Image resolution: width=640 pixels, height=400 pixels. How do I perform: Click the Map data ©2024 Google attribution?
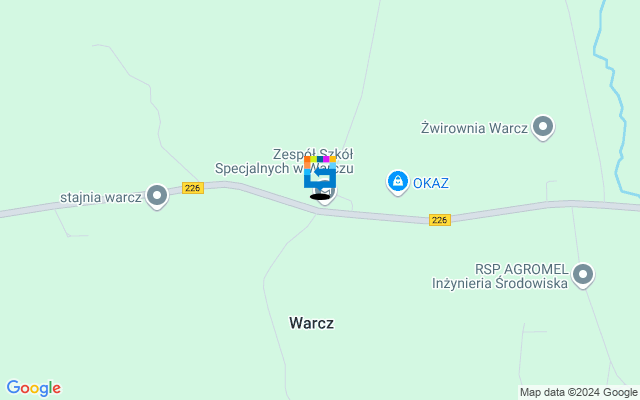(578, 393)
